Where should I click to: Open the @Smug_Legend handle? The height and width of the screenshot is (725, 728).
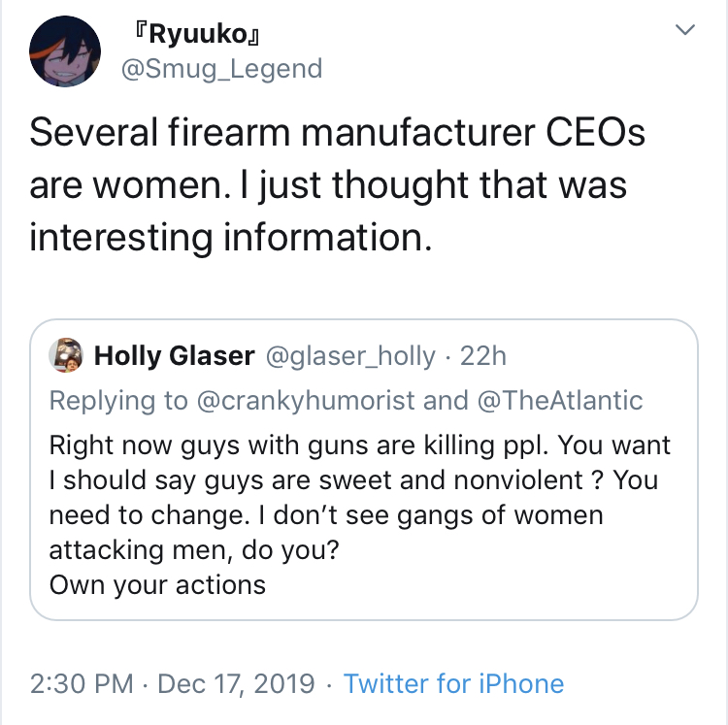[x=222, y=69]
